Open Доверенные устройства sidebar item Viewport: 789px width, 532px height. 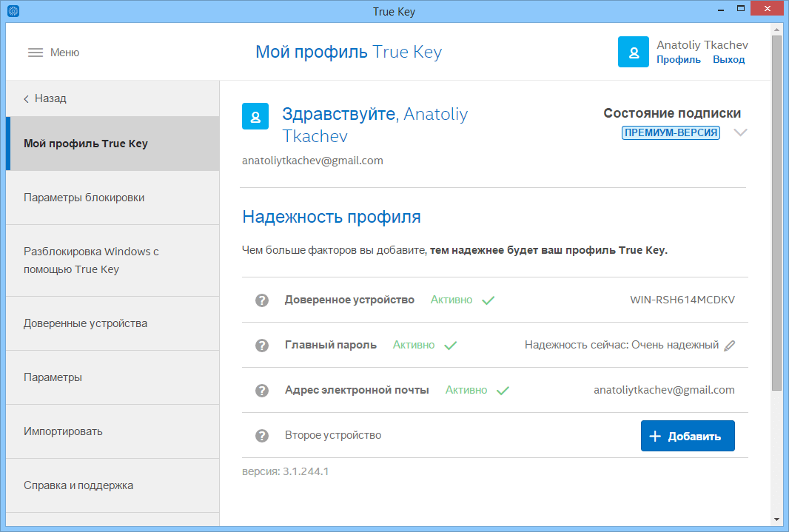(x=85, y=323)
